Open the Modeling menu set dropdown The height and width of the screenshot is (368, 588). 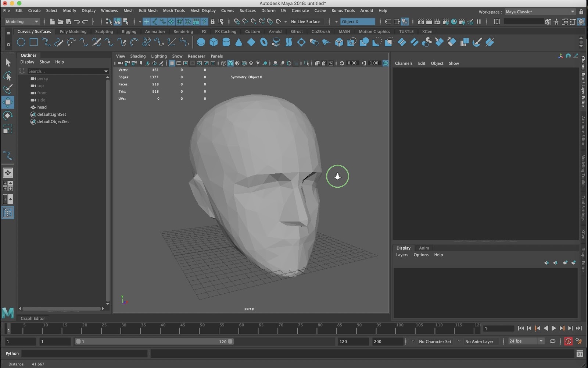pos(22,22)
